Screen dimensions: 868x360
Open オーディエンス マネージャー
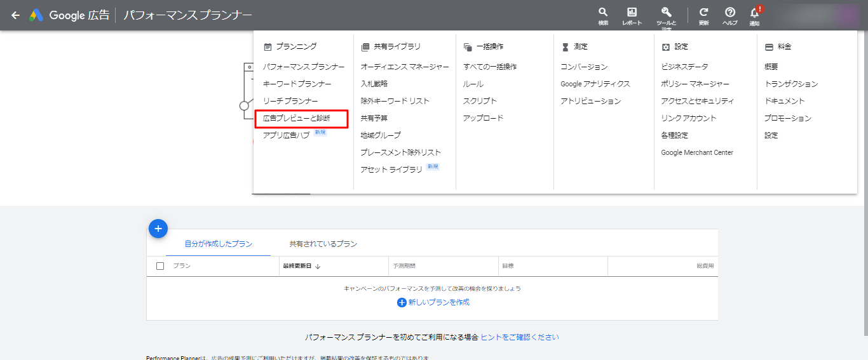coord(405,67)
